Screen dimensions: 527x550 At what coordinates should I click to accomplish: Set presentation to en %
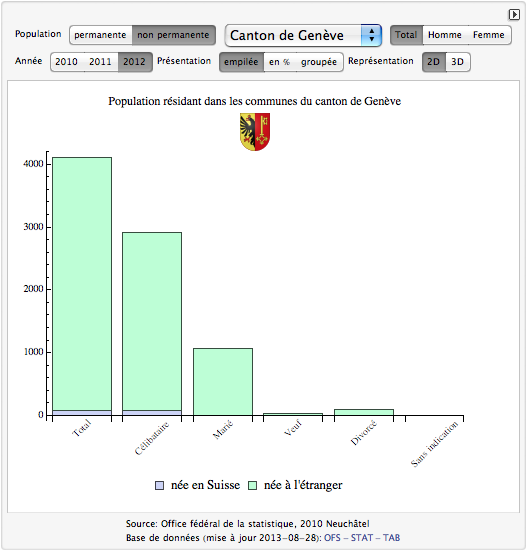(x=280, y=62)
